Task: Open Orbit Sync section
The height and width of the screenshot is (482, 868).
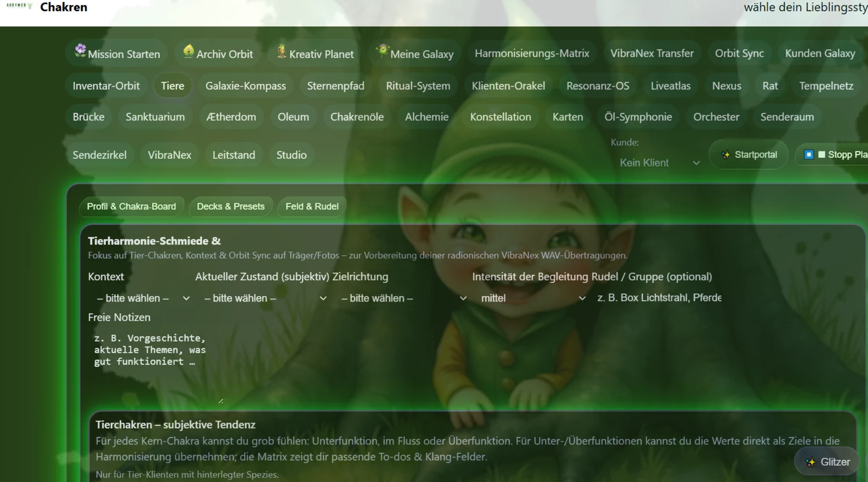Action: pos(740,53)
